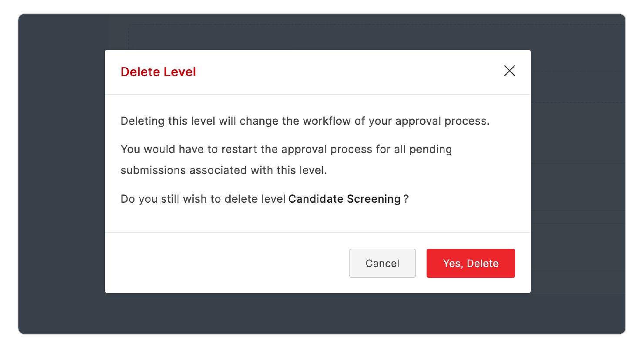Click empty header space between title and X
Screen dimensions: 644x348
[348, 72]
